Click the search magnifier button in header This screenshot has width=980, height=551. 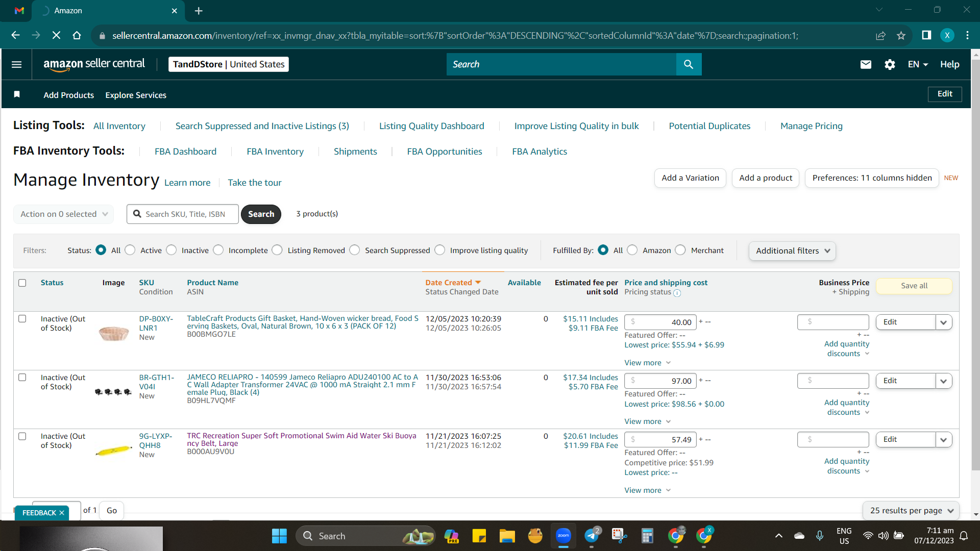click(689, 64)
